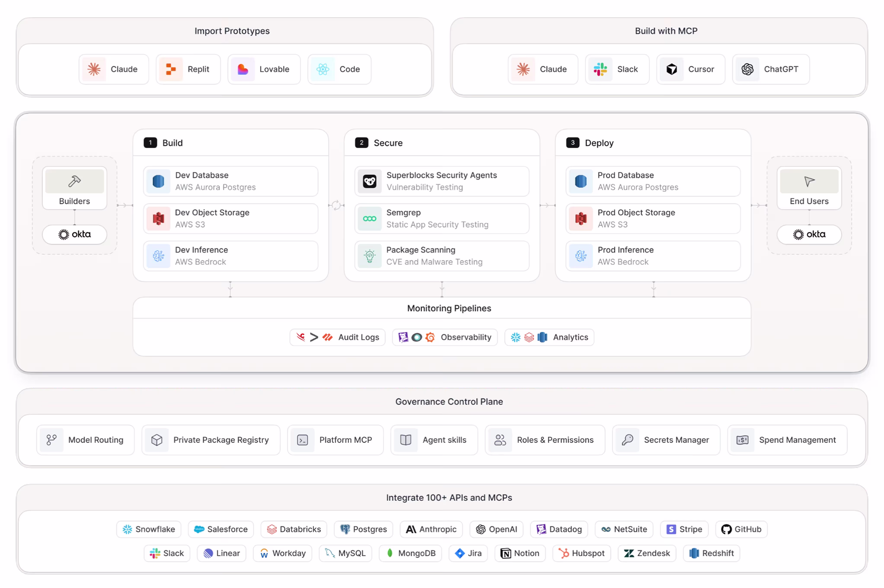Click the "Build with MCP" heading
This screenshot has height=588, width=884.
click(666, 31)
